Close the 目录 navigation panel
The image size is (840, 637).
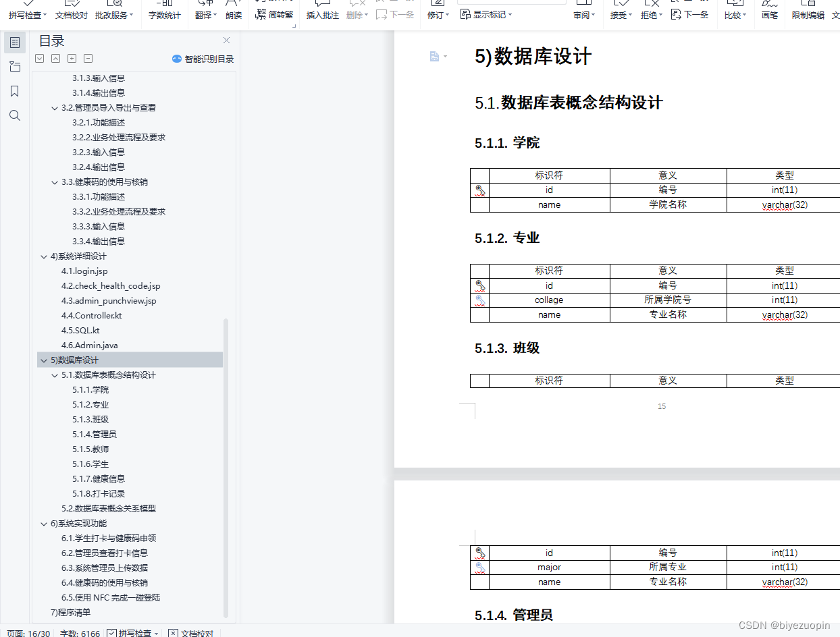click(x=226, y=40)
